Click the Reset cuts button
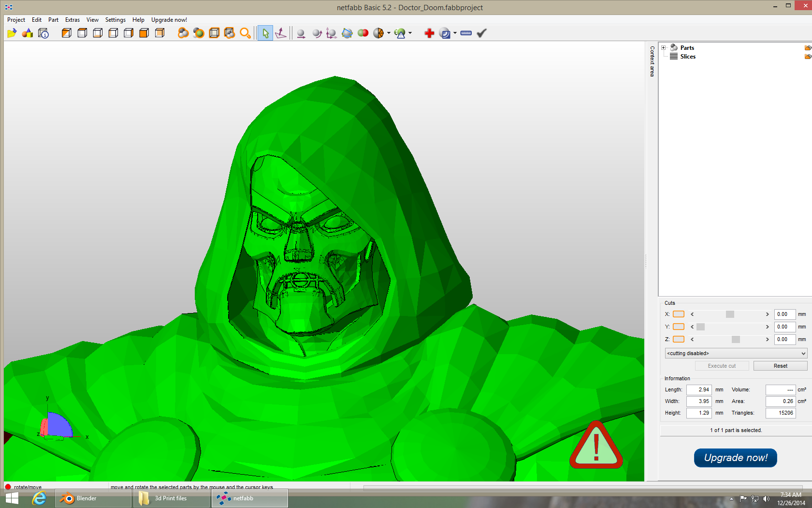The image size is (812, 508). point(781,366)
